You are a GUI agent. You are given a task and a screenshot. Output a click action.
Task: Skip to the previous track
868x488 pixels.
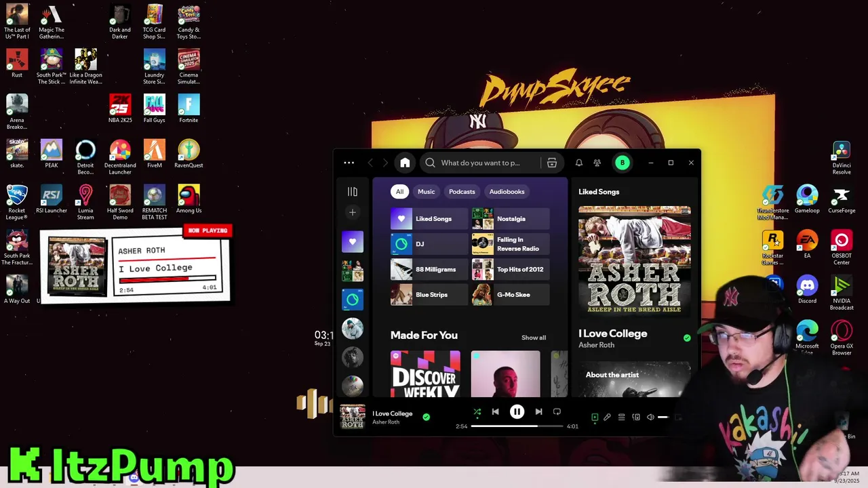point(496,411)
